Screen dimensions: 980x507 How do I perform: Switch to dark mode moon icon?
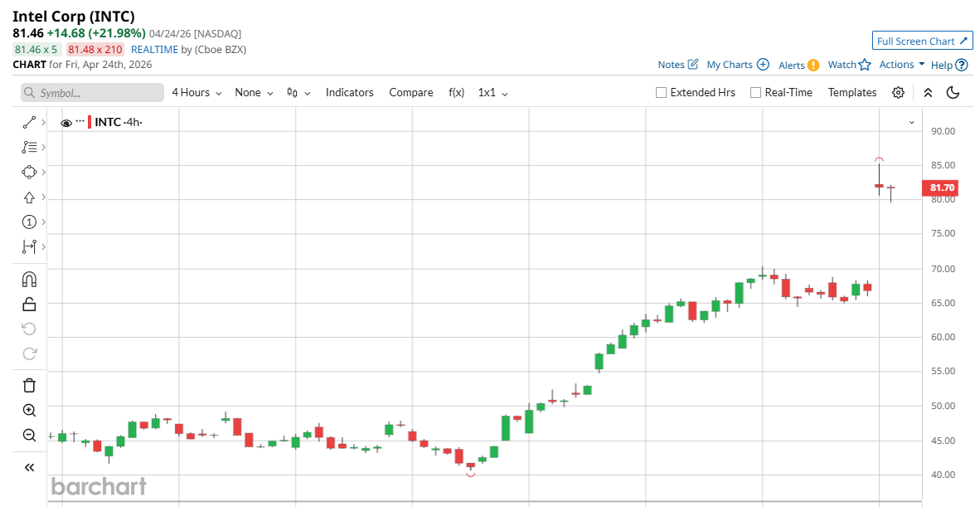(x=953, y=93)
